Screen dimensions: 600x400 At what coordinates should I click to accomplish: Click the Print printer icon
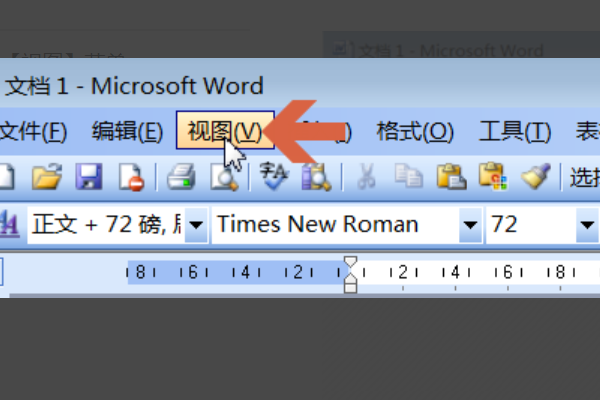(x=181, y=177)
